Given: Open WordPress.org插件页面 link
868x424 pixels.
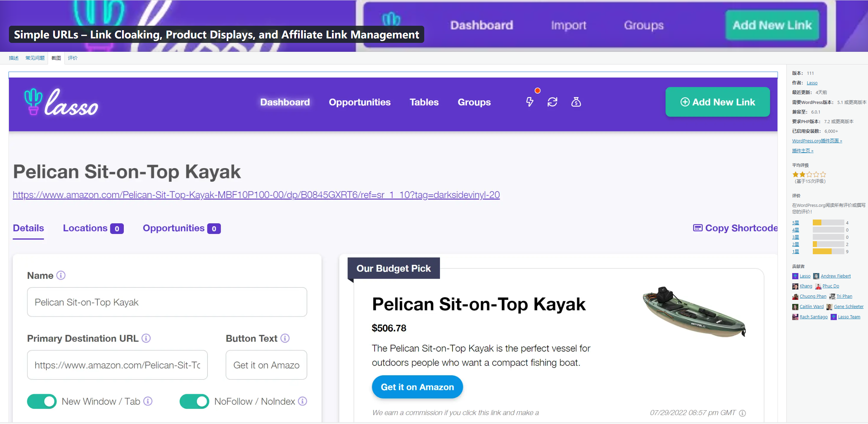Looking at the screenshot, I should click(x=817, y=141).
